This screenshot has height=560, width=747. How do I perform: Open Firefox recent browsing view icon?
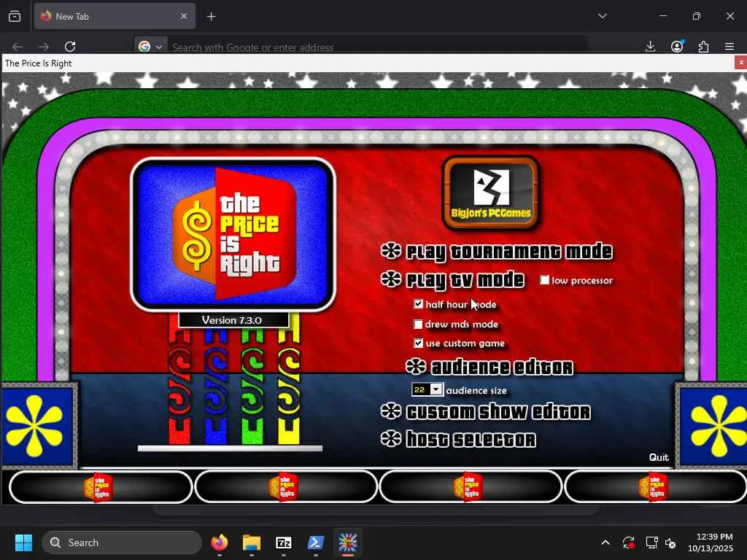(x=15, y=16)
